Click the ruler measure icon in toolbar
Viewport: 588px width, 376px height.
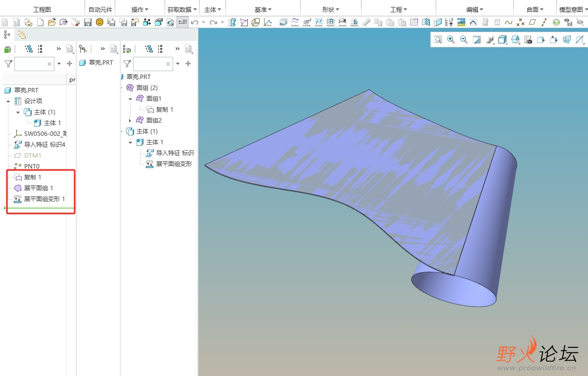(366, 22)
